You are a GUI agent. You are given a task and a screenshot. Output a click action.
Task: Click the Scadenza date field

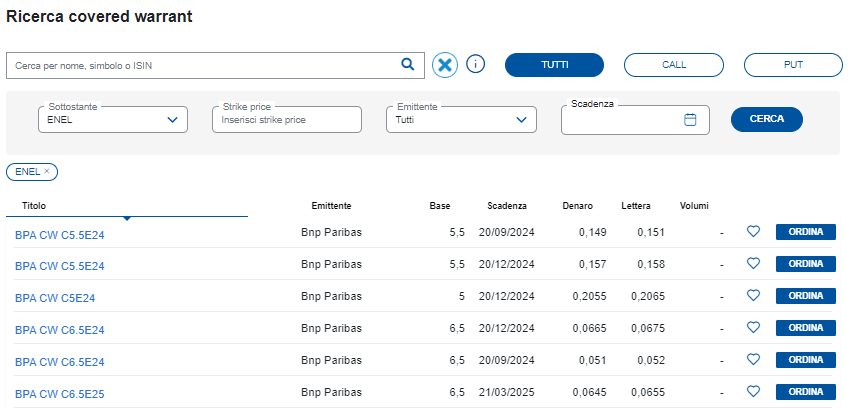[635, 119]
